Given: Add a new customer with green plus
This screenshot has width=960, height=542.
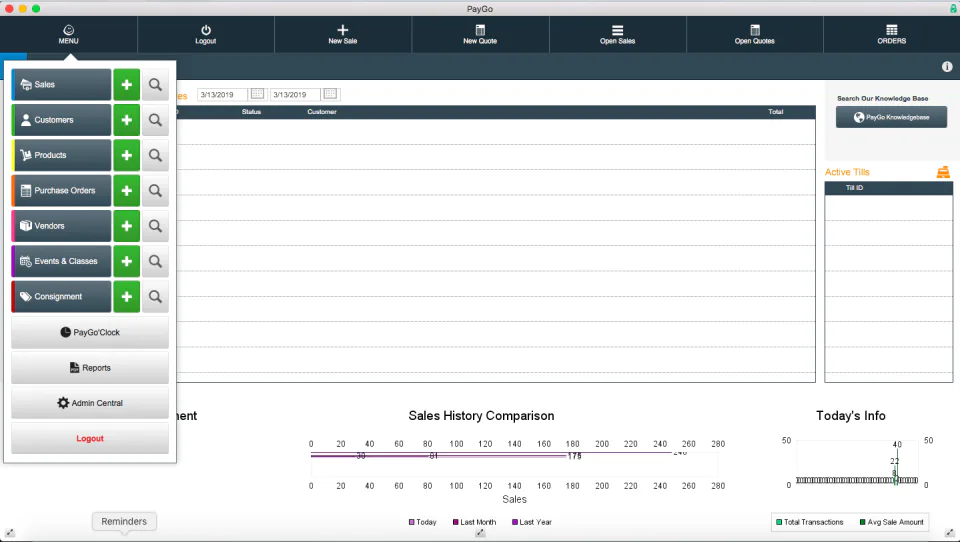Looking at the screenshot, I should 127,120.
